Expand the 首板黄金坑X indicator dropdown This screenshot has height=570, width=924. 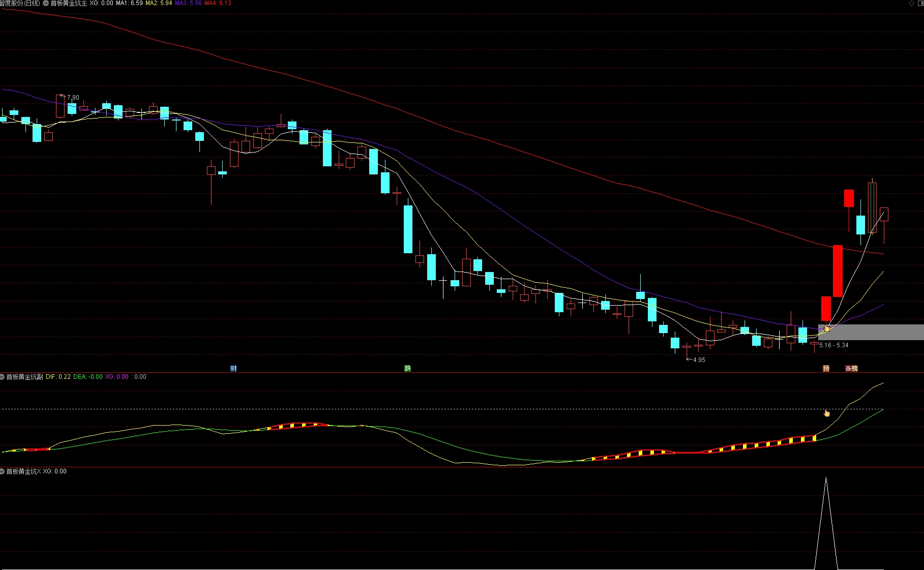(x=3, y=471)
